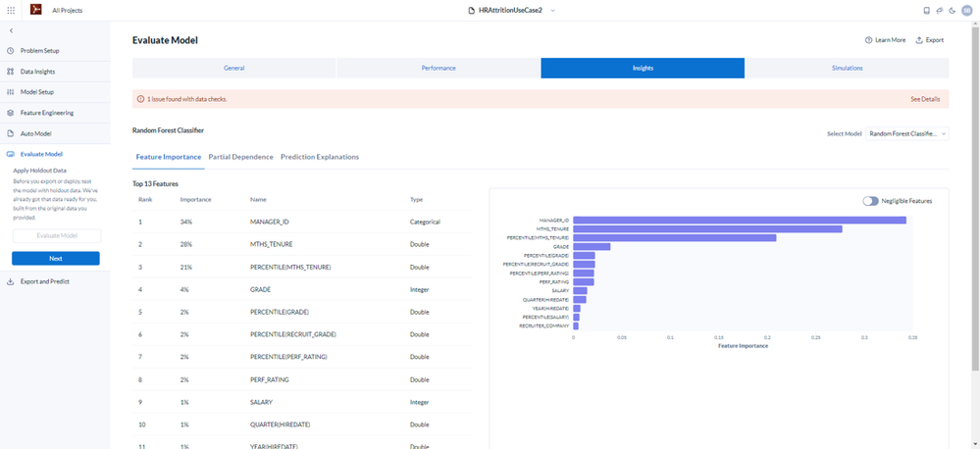This screenshot has height=449, width=980.
Task: Open the Partial Dependence tab
Action: pos(240,157)
